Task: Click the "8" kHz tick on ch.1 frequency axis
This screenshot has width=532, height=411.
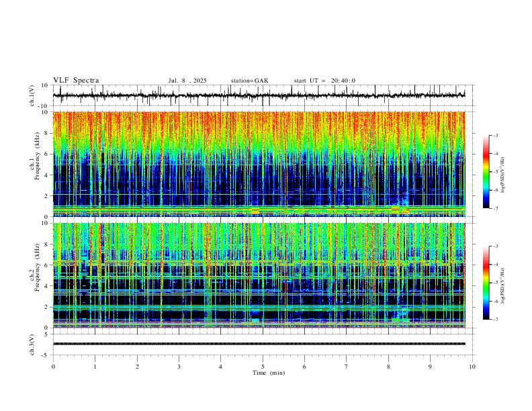Action: [x=46, y=133]
